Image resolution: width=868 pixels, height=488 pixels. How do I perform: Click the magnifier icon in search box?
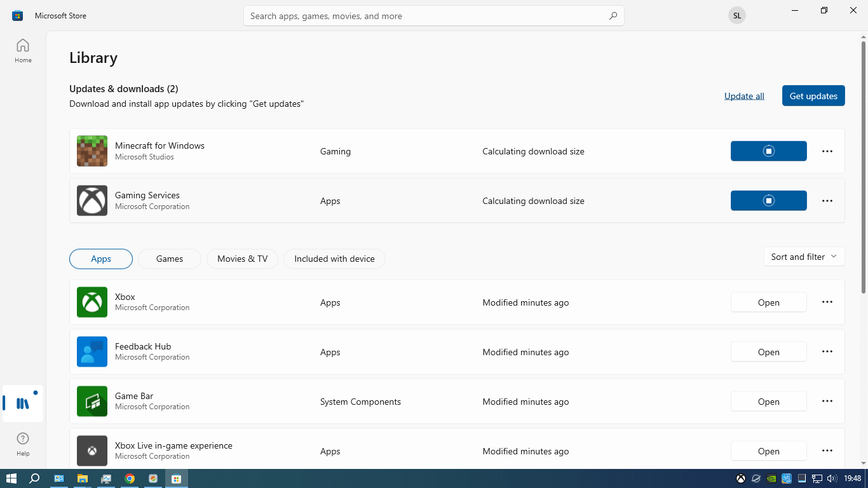click(613, 16)
